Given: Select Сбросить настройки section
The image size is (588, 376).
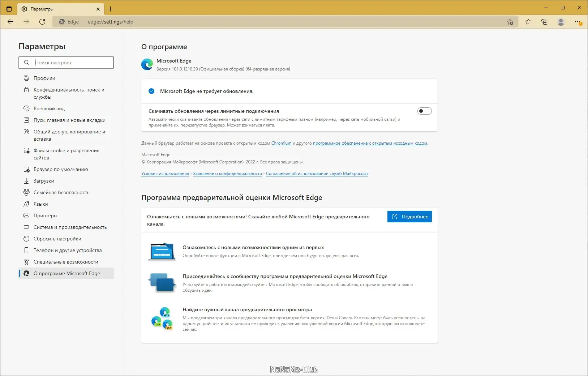Looking at the screenshot, I should tap(66, 239).
